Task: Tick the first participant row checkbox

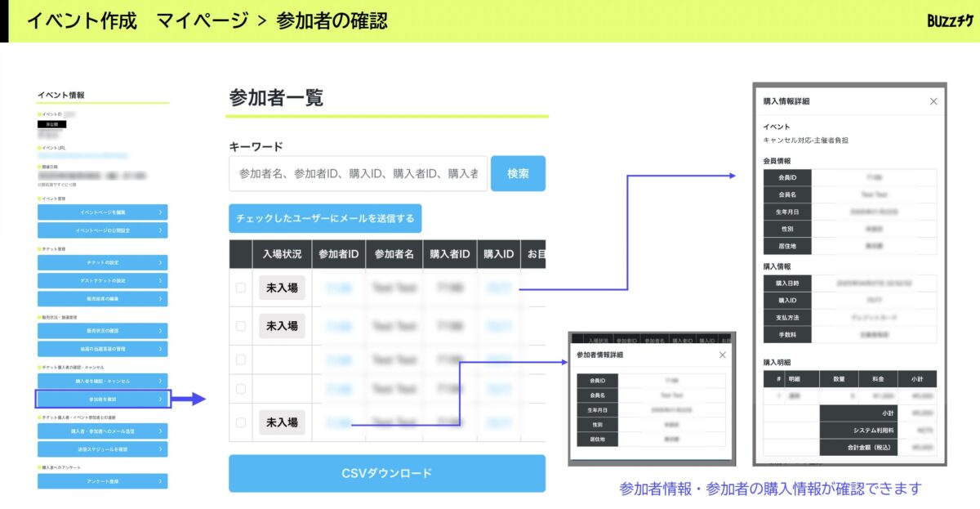Action: 240,288
